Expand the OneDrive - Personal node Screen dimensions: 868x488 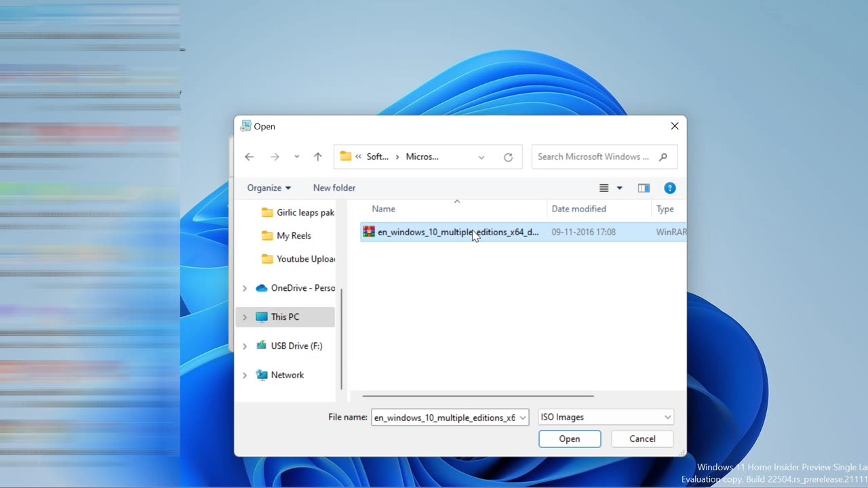tap(245, 288)
